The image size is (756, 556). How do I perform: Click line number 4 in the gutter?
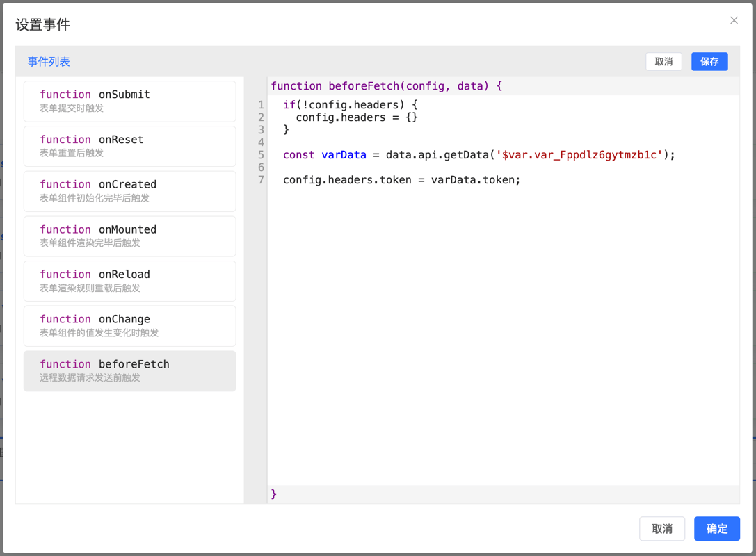(261, 142)
